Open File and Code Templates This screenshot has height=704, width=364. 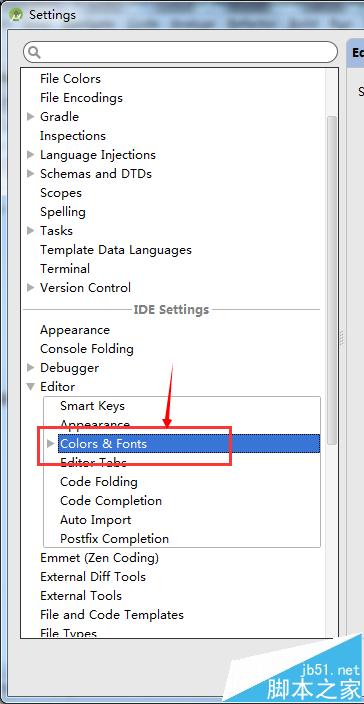click(x=112, y=615)
